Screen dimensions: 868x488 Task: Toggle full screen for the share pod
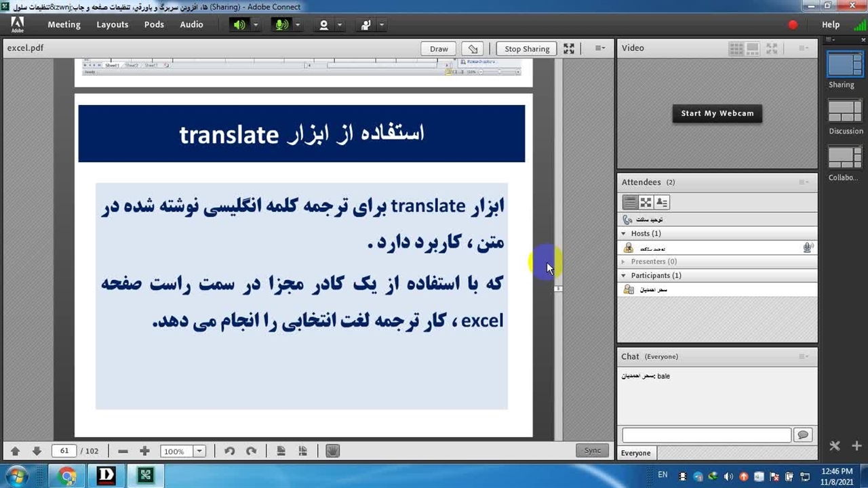[569, 49]
